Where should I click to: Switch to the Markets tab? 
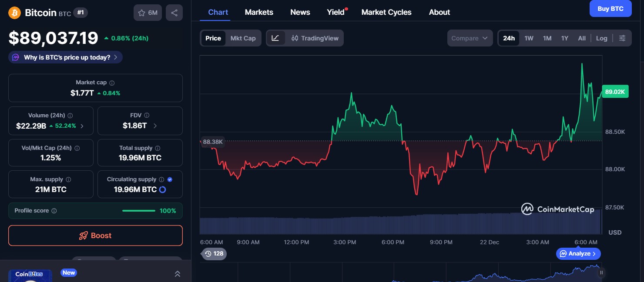click(x=259, y=12)
